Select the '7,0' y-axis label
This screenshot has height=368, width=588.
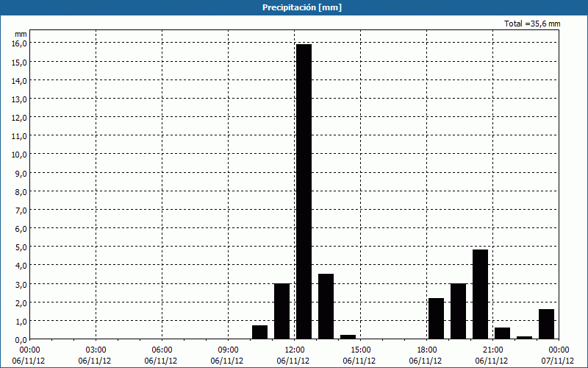click(21, 210)
